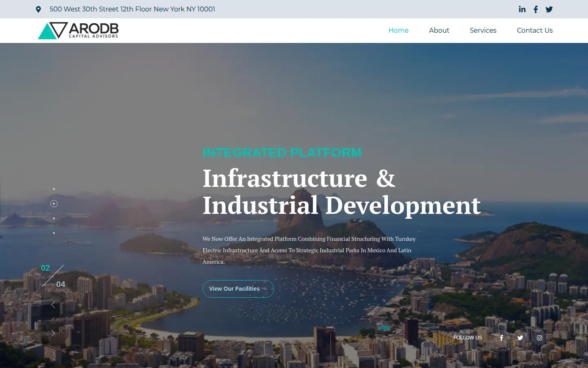The height and width of the screenshot is (368, 588).
Task: Jump to the first slide using its pagination dot
Action: click(x=54, y=189)
